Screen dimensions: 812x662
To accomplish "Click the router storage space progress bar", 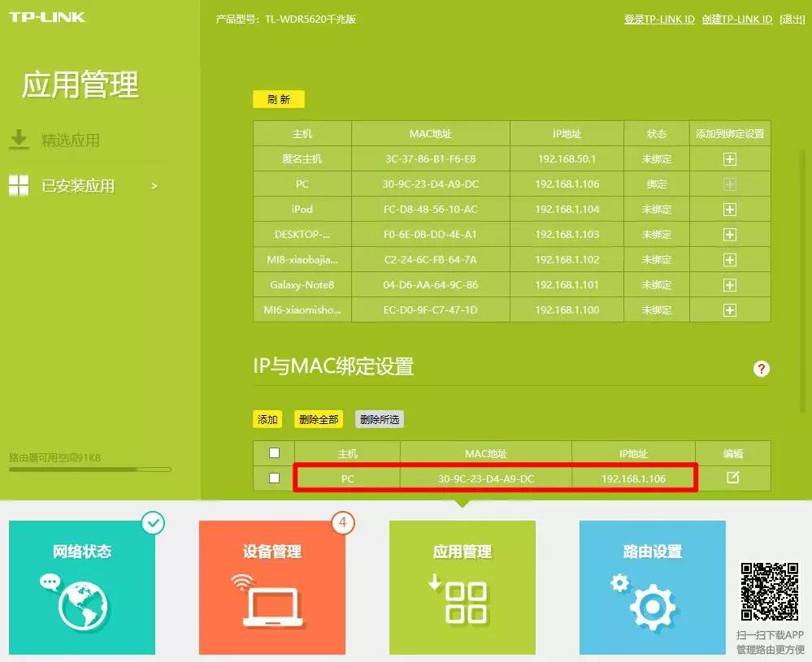I will pyautogui.click(x=89, y=469).
